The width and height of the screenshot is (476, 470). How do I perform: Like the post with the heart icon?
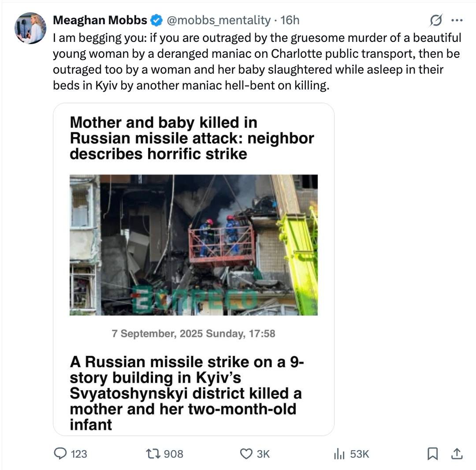click(x=246, y=454)
